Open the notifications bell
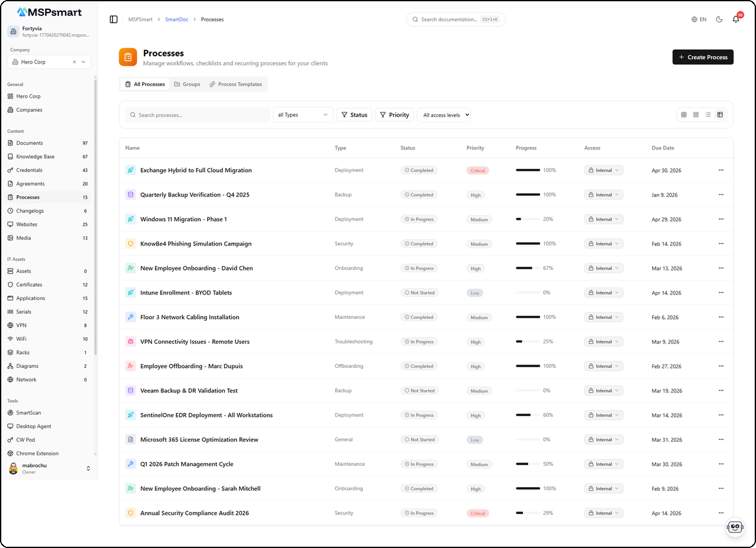 pyautogui.click(x=735, y=19)
